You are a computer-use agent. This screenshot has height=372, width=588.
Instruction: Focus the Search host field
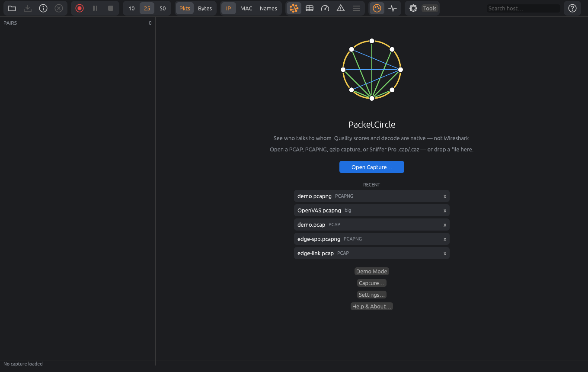click(x=523, y=8)
